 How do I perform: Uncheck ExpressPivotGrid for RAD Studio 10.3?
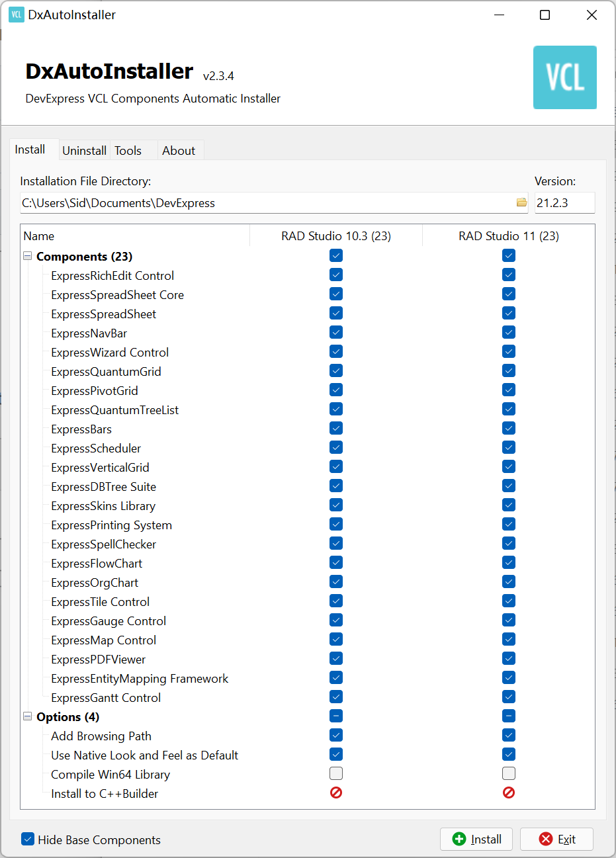tap(336, 390)
